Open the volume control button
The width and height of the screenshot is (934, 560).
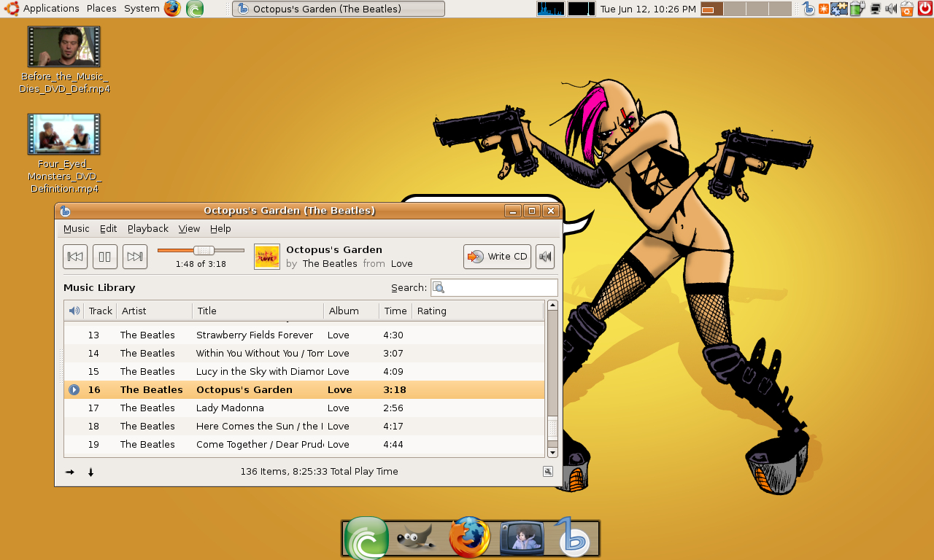click(x=545, y=257)
